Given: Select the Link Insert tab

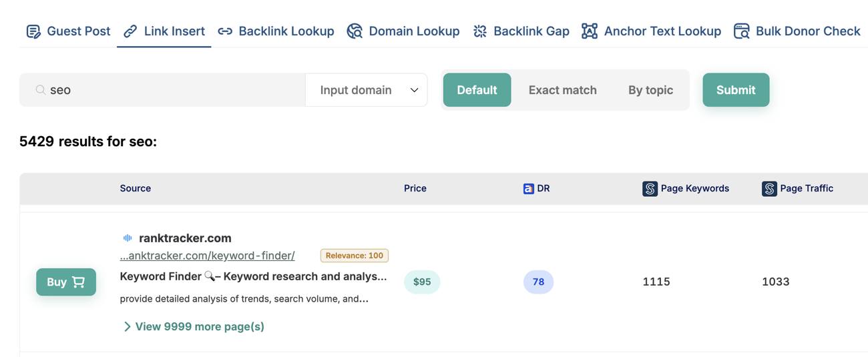Looking at the screenshot, I should (x=164, y=31).
